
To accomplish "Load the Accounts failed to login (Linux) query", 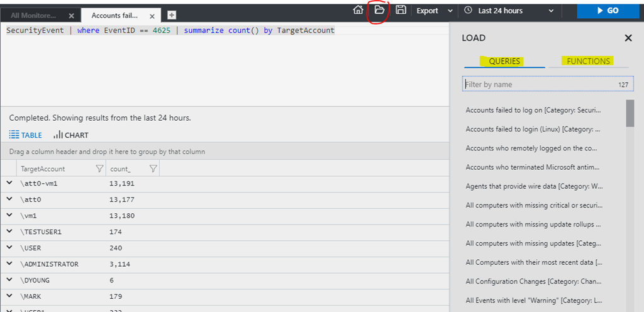I will click(x=533, y=129).
